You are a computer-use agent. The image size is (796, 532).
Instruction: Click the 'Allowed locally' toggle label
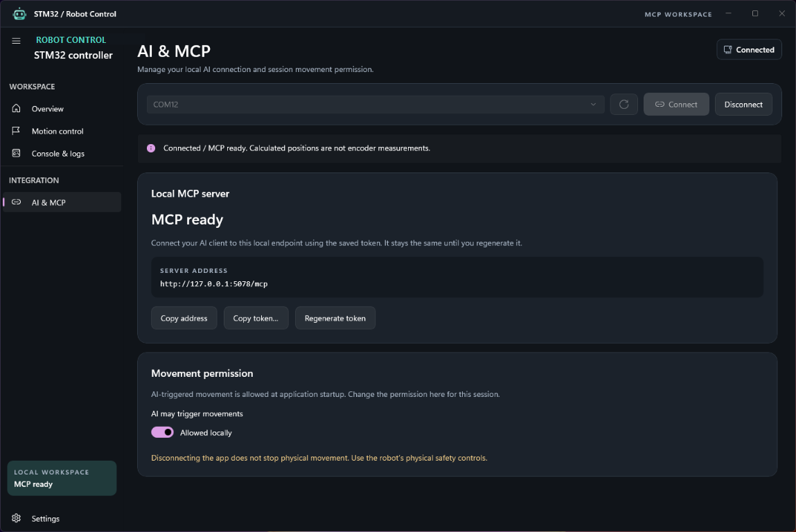point(206,432)
